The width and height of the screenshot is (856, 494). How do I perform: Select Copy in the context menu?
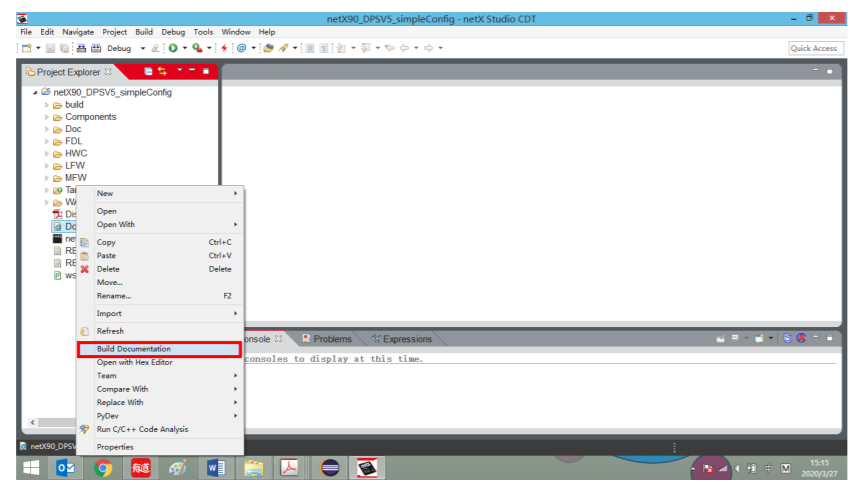(x=160, y=242)
